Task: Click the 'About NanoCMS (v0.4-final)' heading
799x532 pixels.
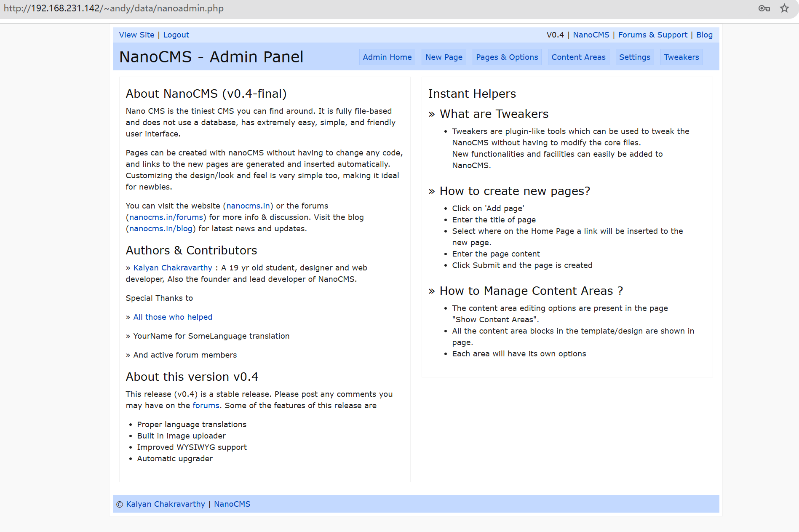Action: click(x=206, y=94)
